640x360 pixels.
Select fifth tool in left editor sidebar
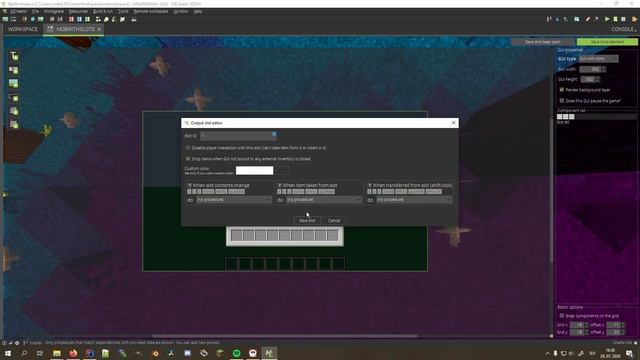pos(14,111)
